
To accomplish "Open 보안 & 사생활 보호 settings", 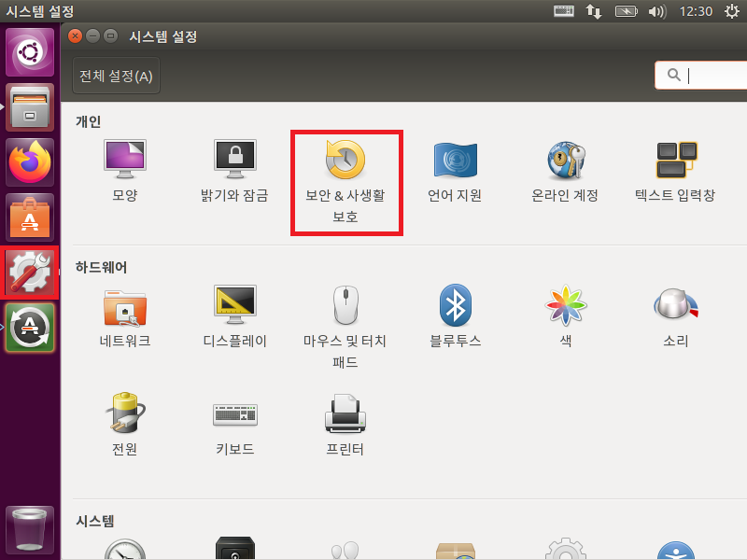I will [345, 181].
